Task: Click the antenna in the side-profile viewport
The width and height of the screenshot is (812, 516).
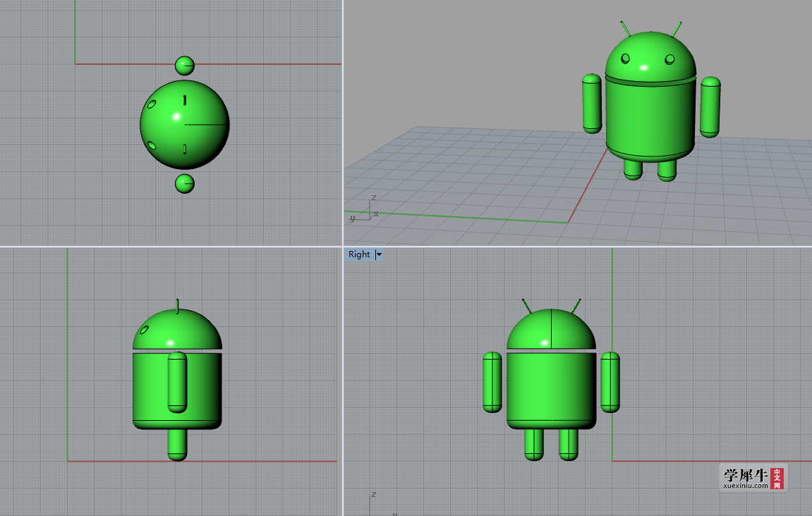Action: pos(178,306)
